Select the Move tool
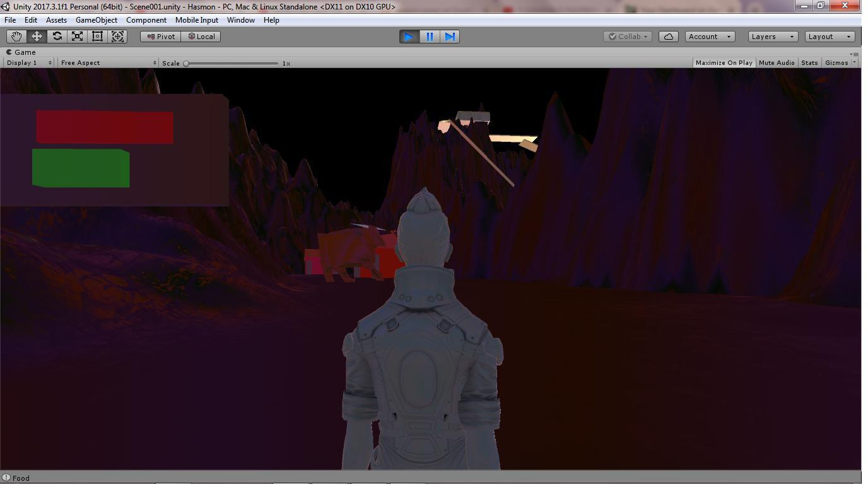Screen dimensions: 868x484 [37, 37]
